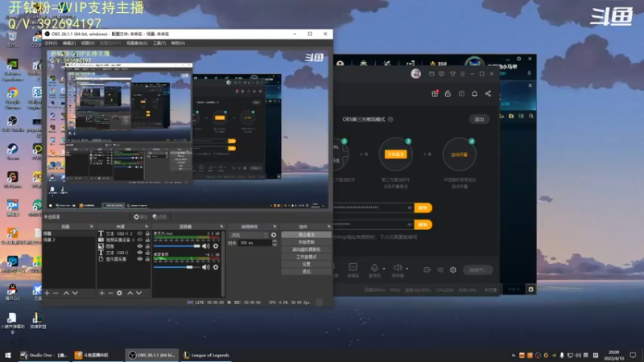Image resolution: width=644 pixels, height=362 pixels.
Task: Click transition duration stepper arrows
Action: pyautogui.click(x=275, y=243)
